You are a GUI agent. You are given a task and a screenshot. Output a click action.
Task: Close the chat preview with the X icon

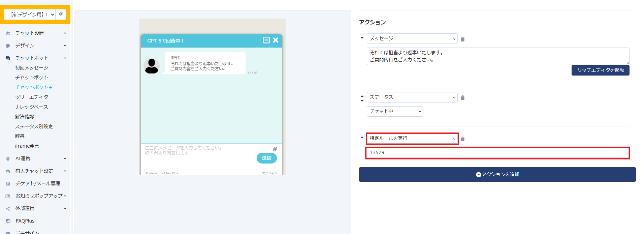pos(276,40)
